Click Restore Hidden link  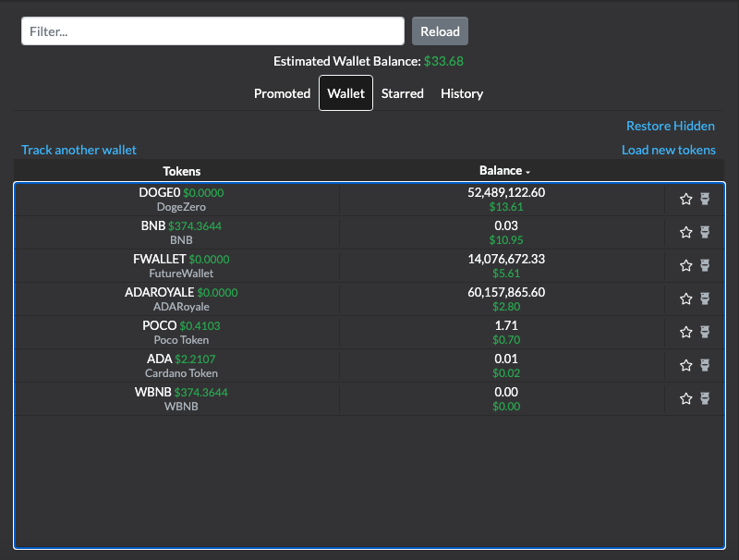[x=671, y=126]
